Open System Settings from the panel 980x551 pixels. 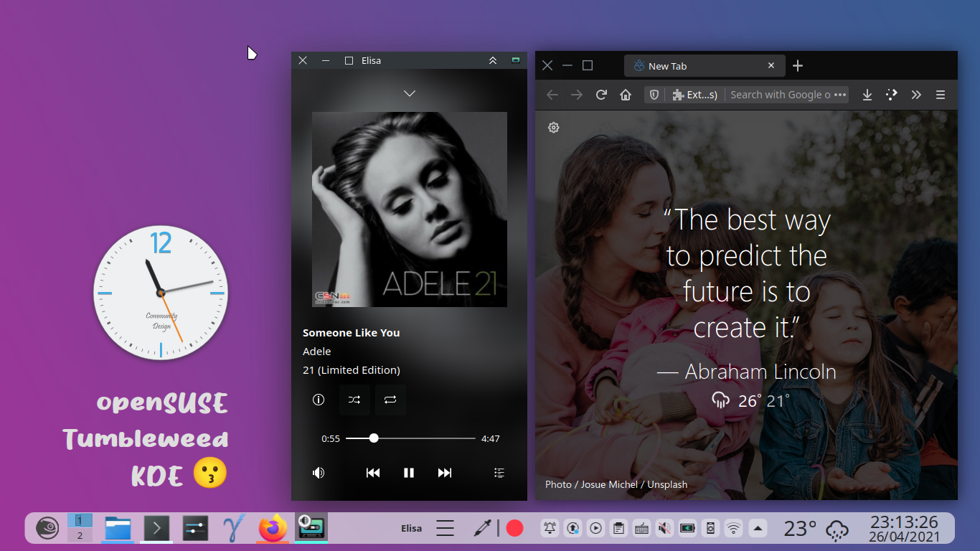tap(195, 529)
